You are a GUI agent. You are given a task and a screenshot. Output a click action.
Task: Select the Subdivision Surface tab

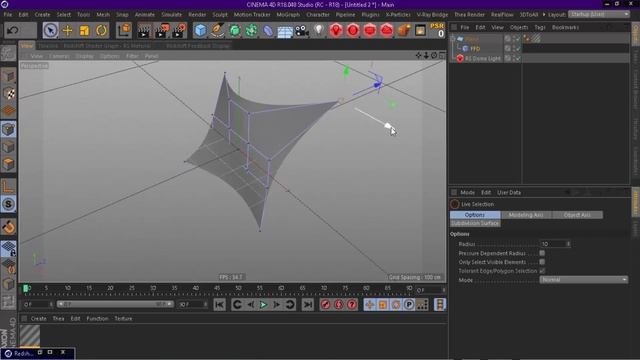click(475, 223)
